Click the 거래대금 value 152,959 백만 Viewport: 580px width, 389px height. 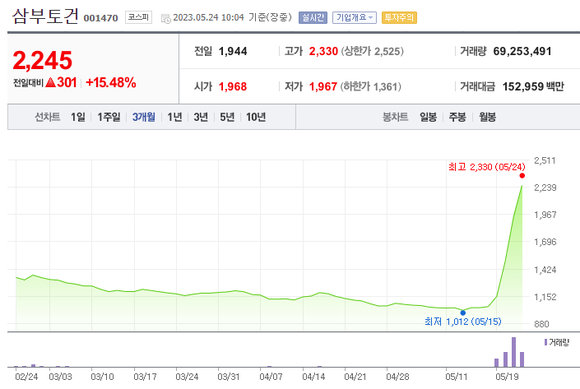[x=533, y=87]
